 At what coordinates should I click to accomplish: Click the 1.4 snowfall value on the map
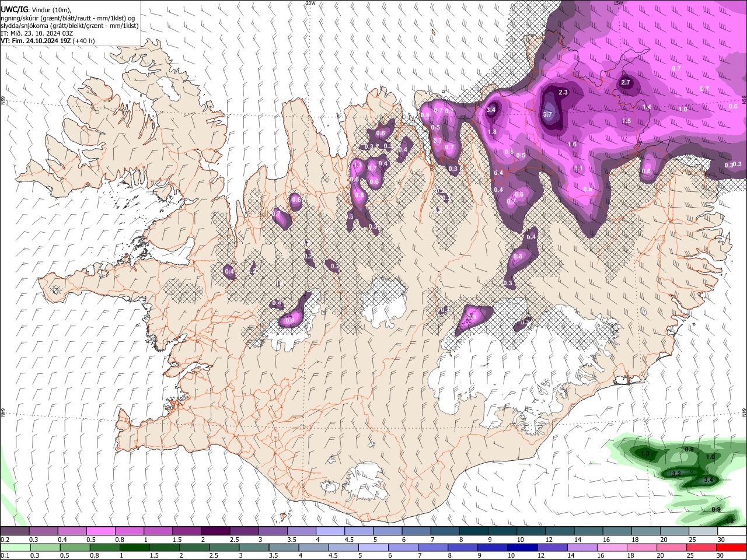point(647,107)
